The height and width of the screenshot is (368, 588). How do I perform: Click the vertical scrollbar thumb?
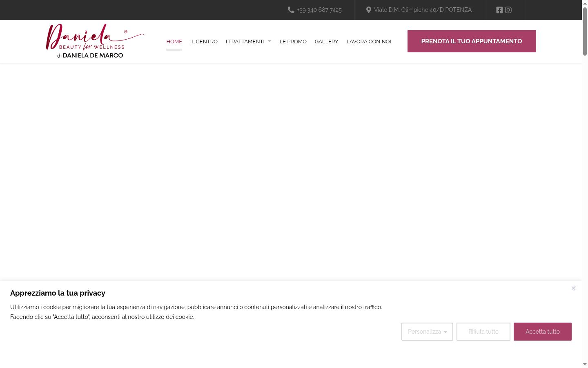pyautogui.click(x=585, y=31)
